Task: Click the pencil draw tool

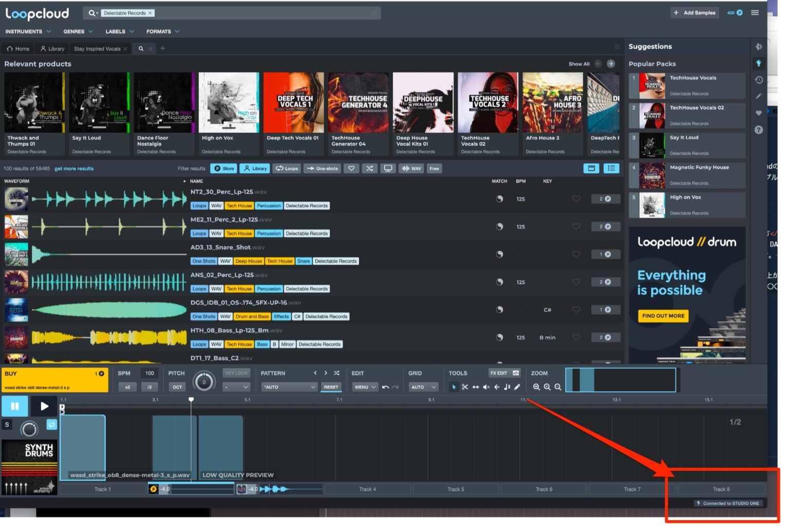Action: coord(517,387)
